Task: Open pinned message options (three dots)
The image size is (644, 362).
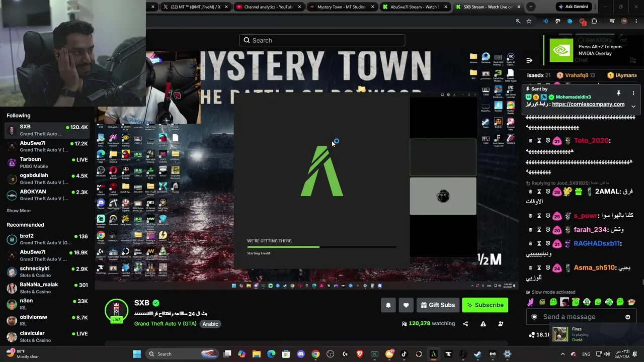Action: 633,93
